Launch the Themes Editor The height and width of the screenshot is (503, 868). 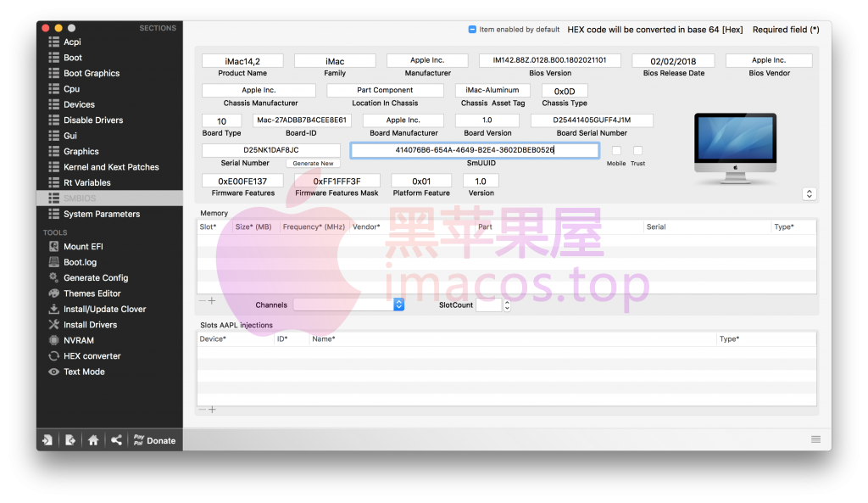109,293
